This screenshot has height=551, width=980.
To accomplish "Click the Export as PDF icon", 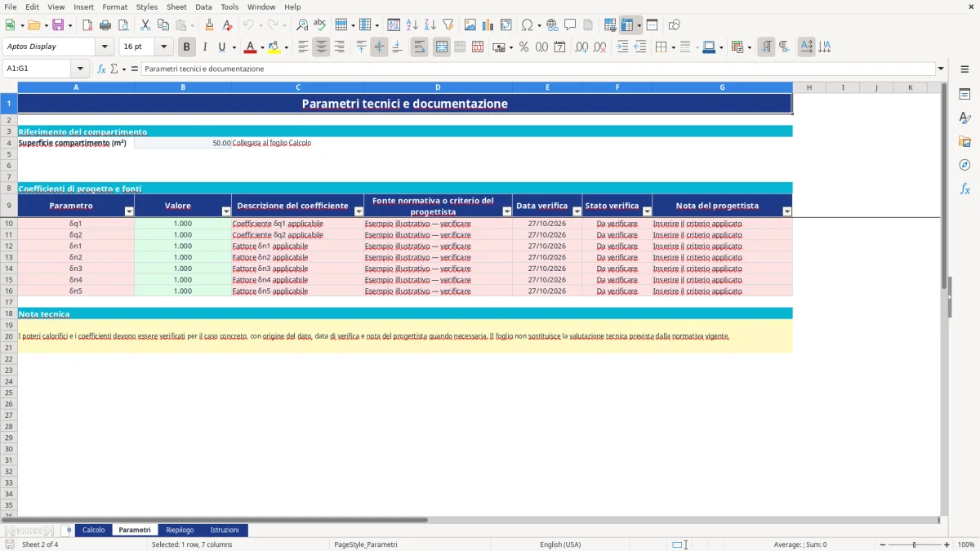I will click(x=87, y=25).
